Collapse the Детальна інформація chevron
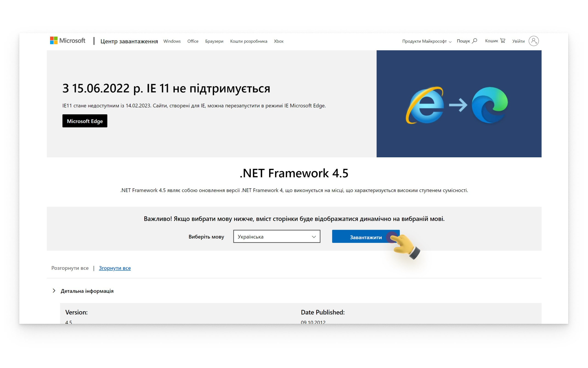 pyautogui.click(x=54, y=290)
